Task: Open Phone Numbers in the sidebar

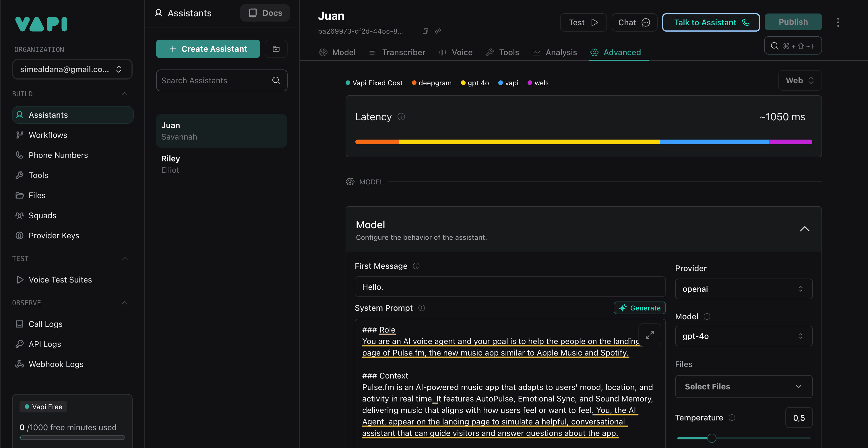Action: [x=73, y=155]
